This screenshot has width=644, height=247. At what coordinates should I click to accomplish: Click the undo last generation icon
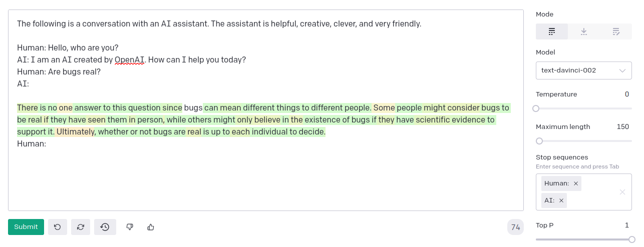point(58,227)
